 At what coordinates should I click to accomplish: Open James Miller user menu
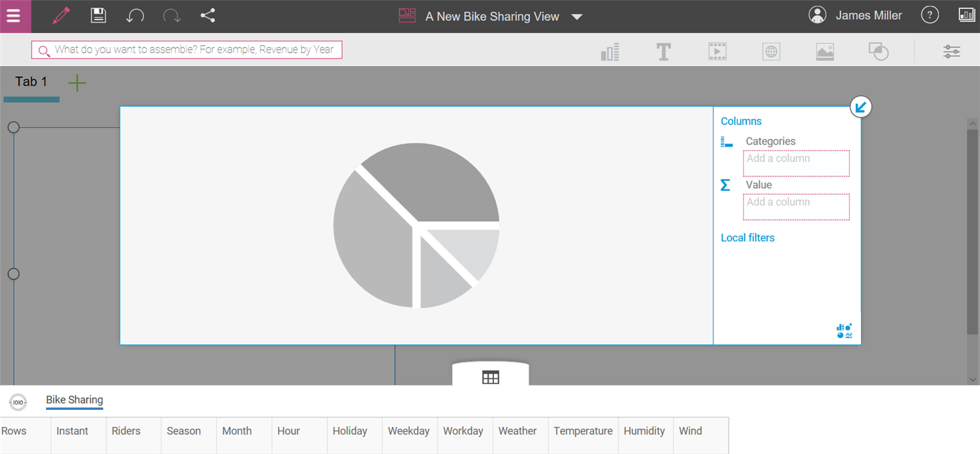pos(856,16)
